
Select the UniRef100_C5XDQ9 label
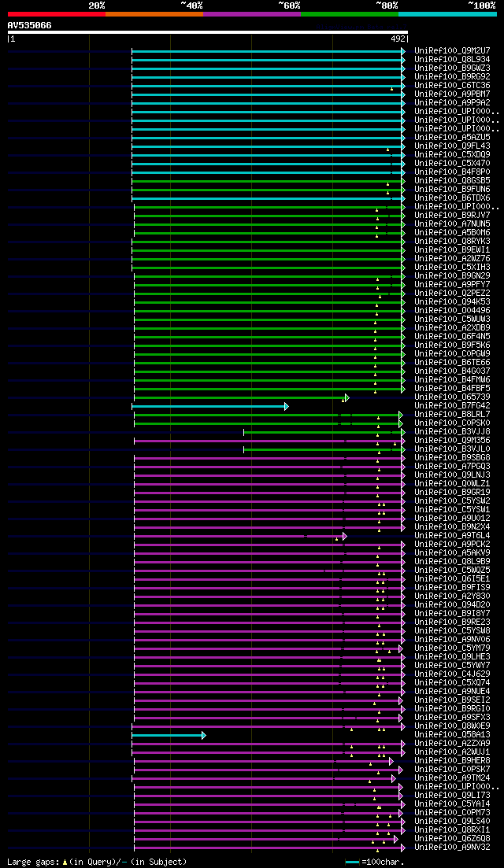pos(452,155)
